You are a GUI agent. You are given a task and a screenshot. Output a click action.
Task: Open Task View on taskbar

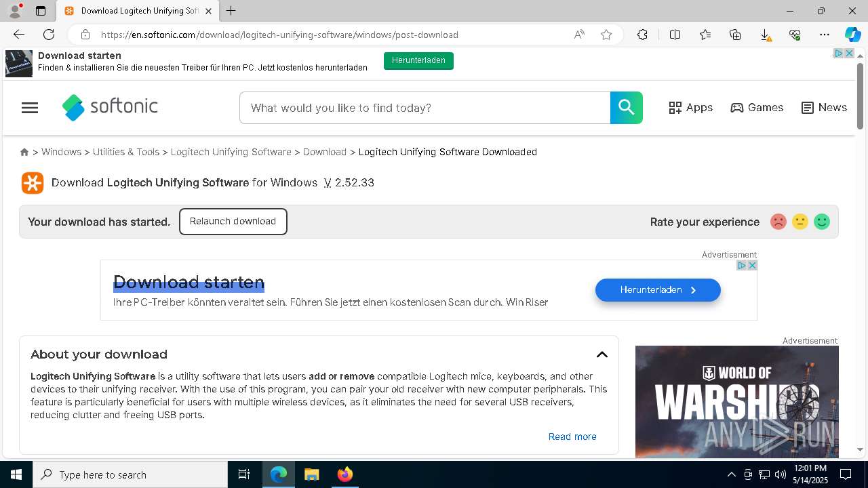point(244,474)
